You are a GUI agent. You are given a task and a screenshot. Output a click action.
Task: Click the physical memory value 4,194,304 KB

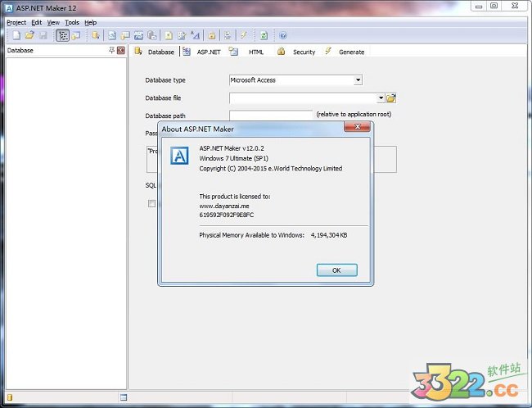click(329, 235)
